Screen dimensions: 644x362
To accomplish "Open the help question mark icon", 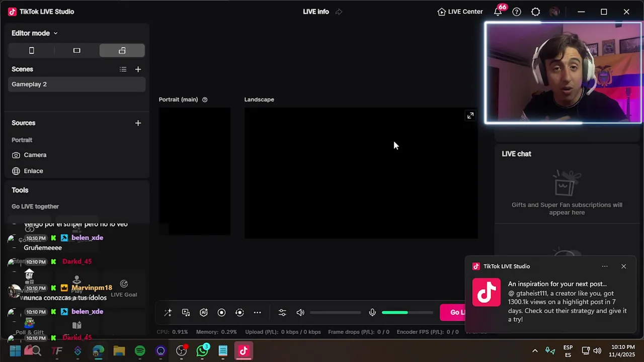I will tap(517, 12).
